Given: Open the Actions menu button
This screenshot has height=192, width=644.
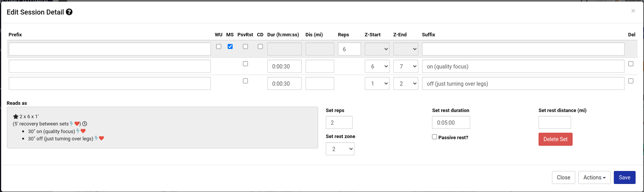Looking at the screenshot, I should pyautogui.click(x=594, y=177).
